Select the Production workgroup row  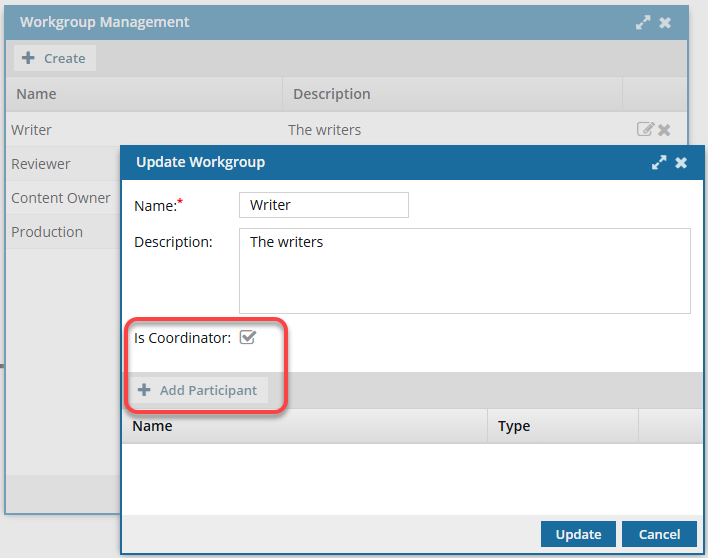(47, 232)
